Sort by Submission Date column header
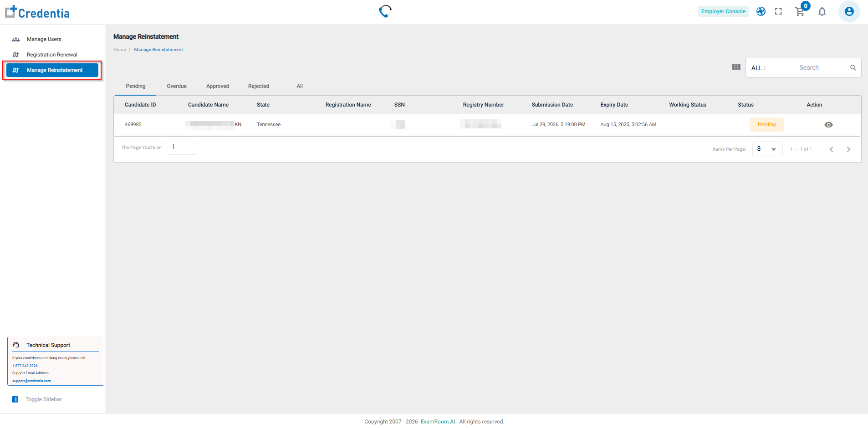Image resolution: width=868 pixels, height=428 pixels. (552, 105)
